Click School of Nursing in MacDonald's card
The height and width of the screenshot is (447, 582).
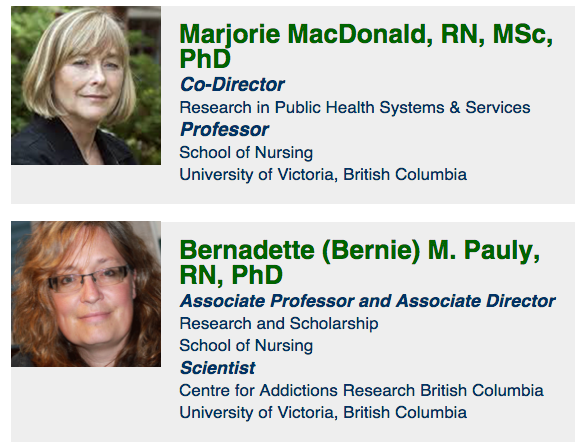pyautogui.click(x=246, y=153)
